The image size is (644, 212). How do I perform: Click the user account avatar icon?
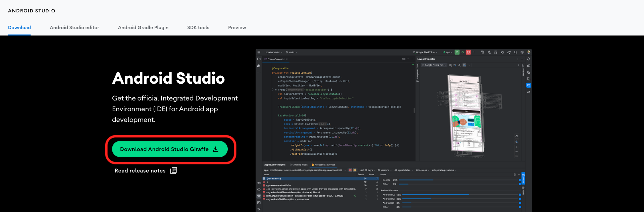(x=529, y=52)
